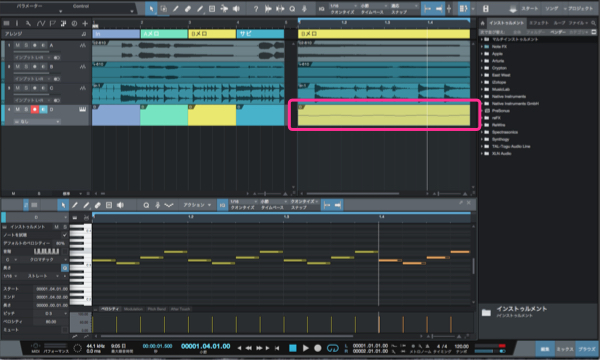This screenshot has height=360, width=600.
Task: Open the Project page button at the top right
Action: tap(580, 8)
